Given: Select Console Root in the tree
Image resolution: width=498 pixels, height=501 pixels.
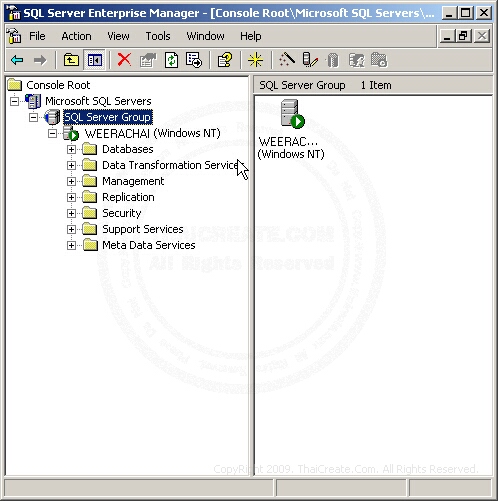Looking at the screenshot, I should click(x=58, y=85).
